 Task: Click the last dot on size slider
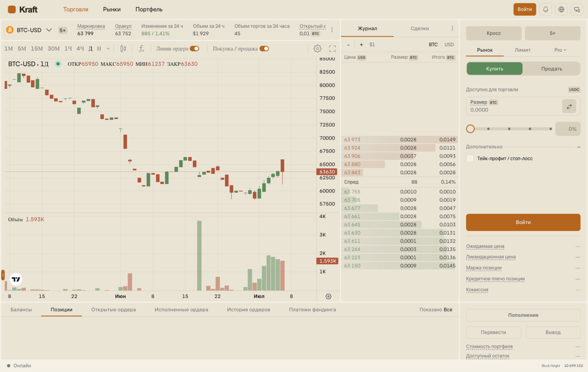pyautogui.click(x=550, y=129)
